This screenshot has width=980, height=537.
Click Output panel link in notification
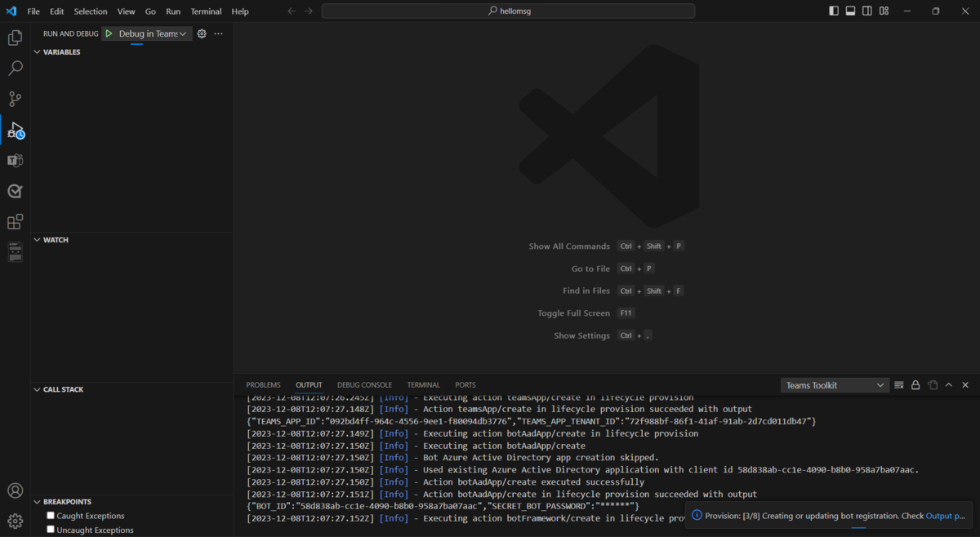(946, 516)
